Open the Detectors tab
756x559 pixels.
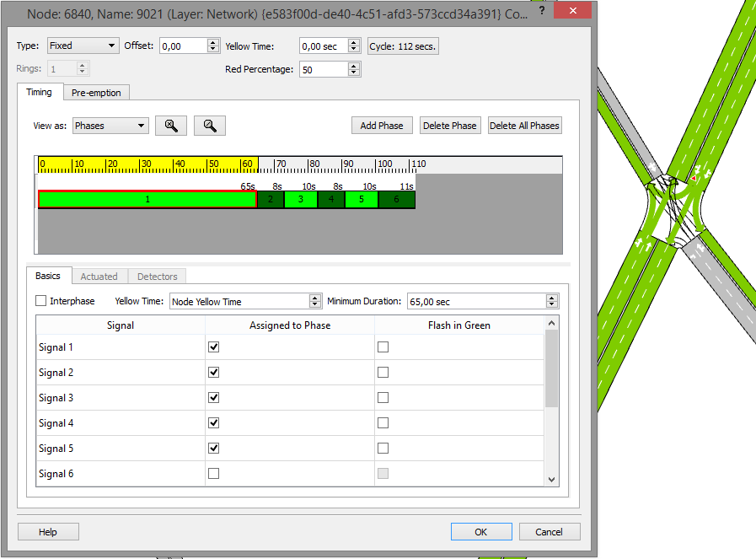pyautogui.click(x=157, y=276)
